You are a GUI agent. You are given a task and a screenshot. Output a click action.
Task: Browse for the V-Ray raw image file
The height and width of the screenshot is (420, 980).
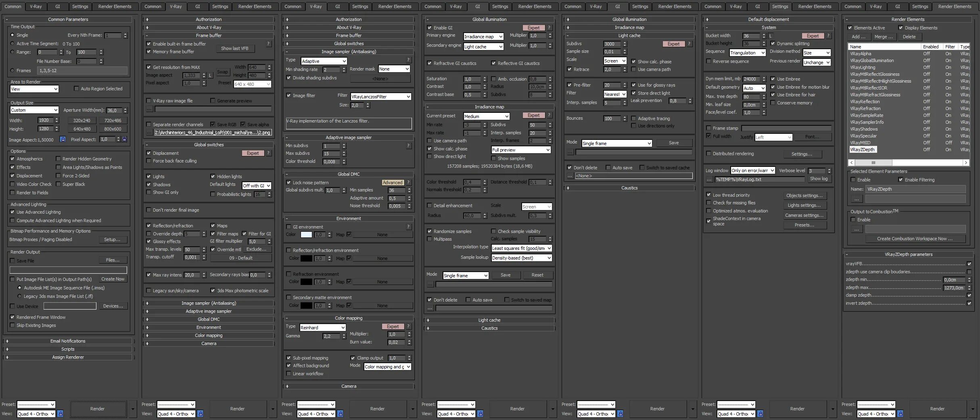(x=149, y=109)
